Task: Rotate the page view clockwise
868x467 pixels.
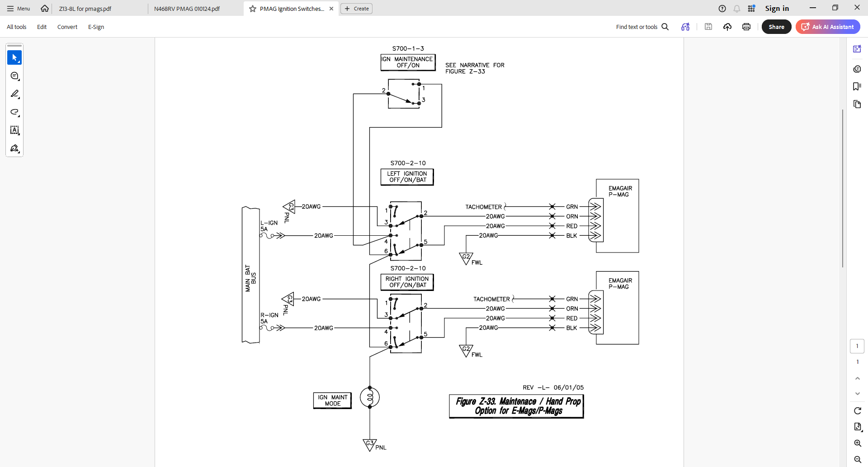Action: [x=857, y=410]
